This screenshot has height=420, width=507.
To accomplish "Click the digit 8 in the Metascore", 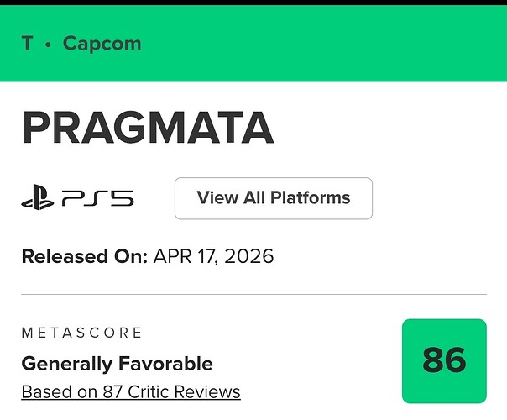I will 432,360.
